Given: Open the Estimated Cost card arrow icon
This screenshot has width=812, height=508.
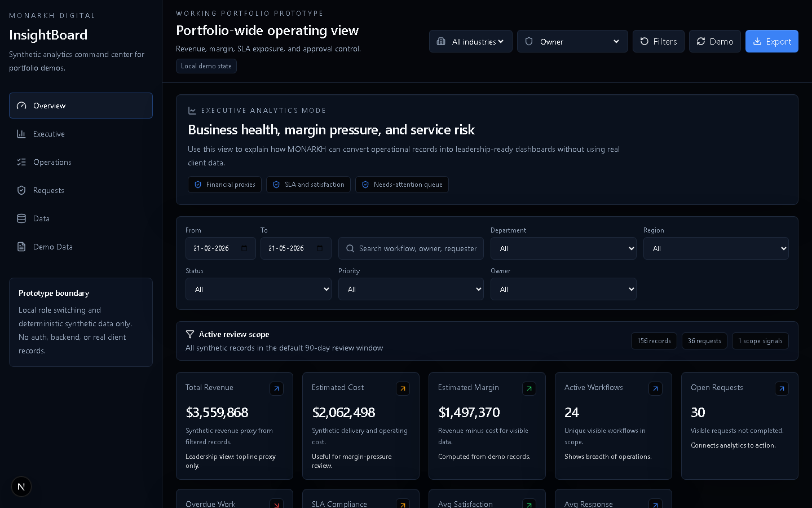Looking at the screenshot, I should 403,388.
